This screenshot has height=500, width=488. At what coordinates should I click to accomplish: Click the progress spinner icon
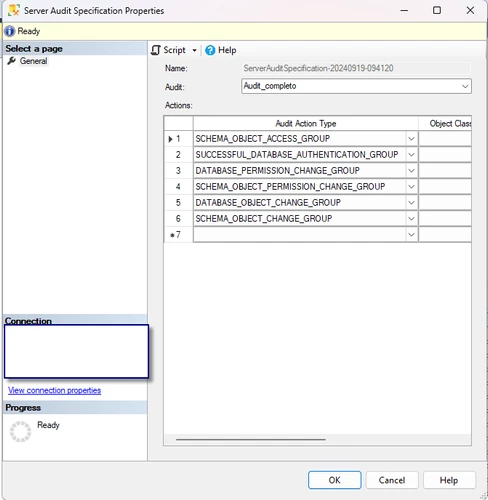(x=20, y=432)
